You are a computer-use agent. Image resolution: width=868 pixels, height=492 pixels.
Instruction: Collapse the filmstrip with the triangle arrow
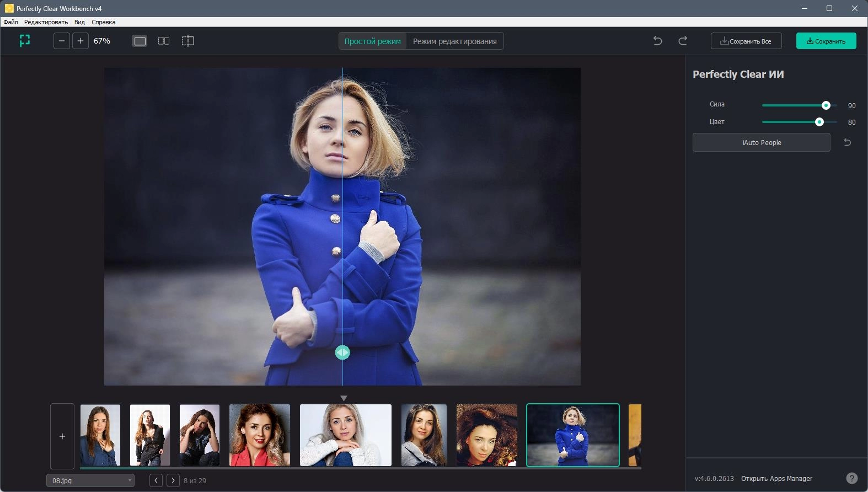pos(344,398)
